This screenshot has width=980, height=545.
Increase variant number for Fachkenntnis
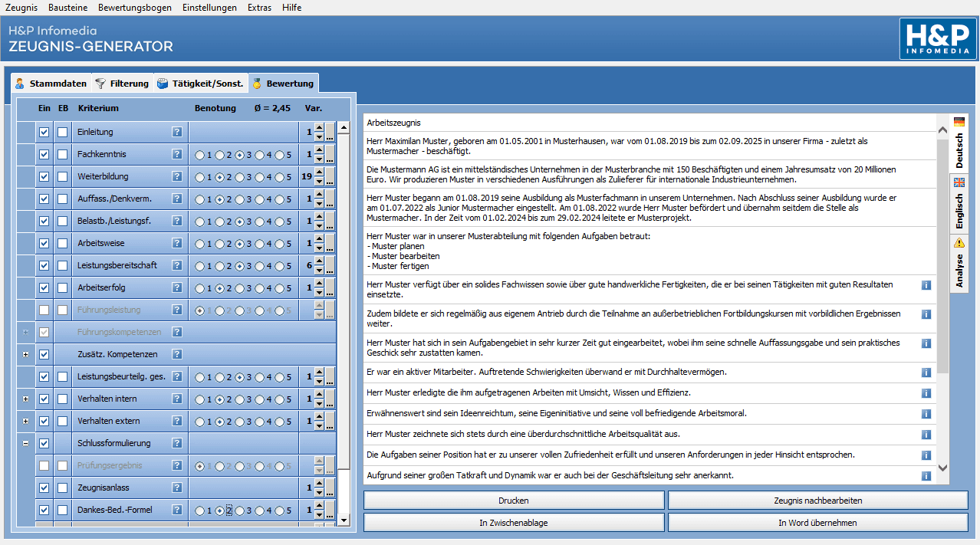click(319, 150)
